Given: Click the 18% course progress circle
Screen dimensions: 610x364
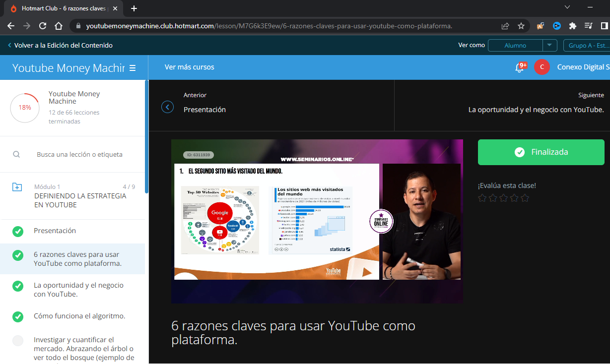Looking at the screenshot, I should [x=25, y=108].
